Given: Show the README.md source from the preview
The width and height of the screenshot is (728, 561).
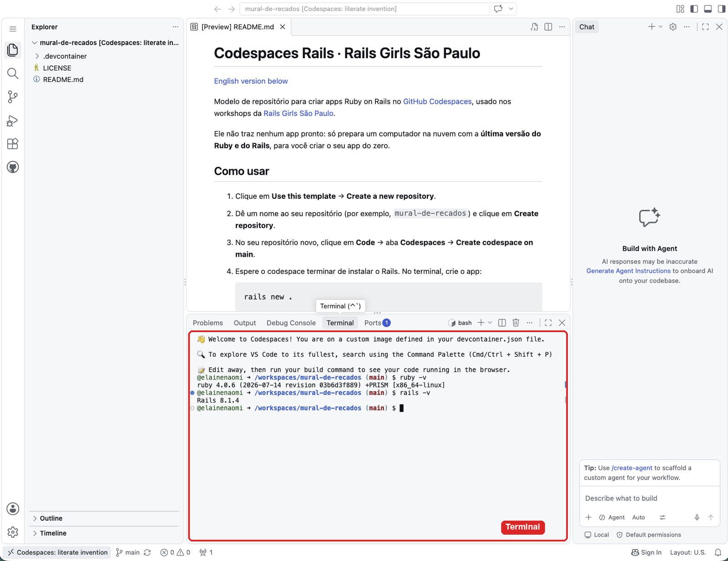Looking at the screenshot, I should click(x=534, y=27).
